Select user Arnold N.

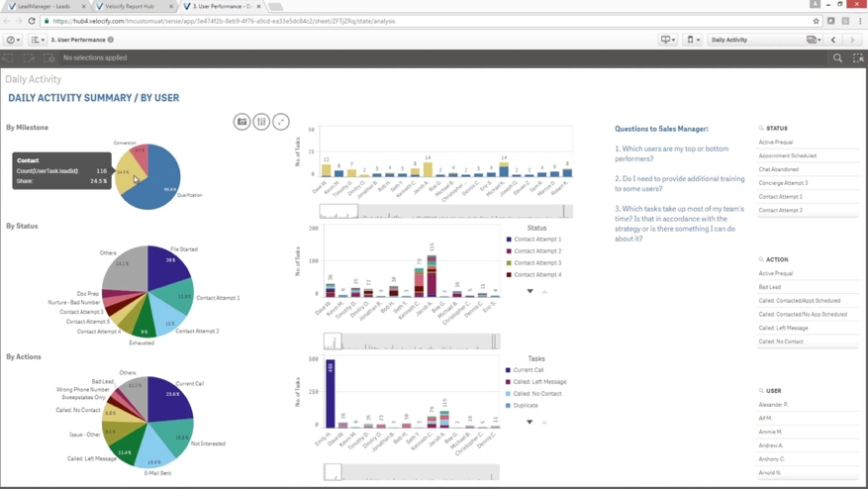coord(807,473)
